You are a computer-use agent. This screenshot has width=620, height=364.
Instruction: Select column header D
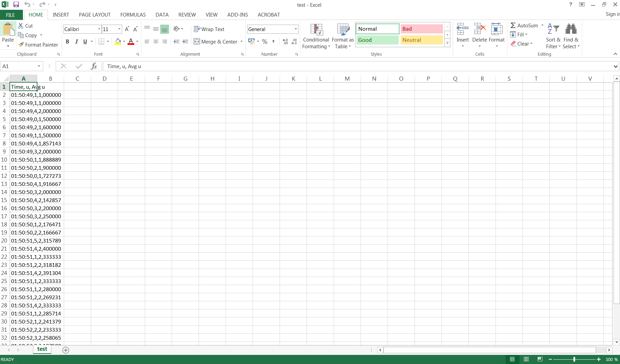pos(104,79)
